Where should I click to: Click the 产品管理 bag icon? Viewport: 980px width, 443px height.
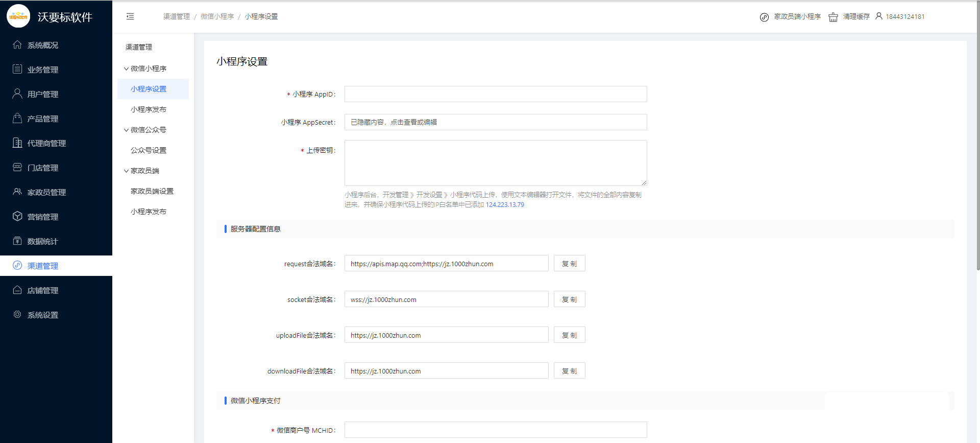17,118
